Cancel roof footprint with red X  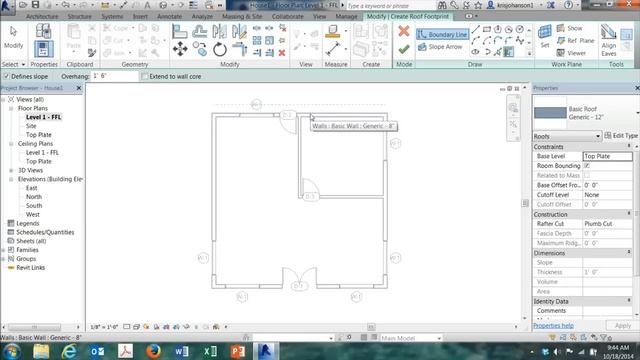coord(404,31)
